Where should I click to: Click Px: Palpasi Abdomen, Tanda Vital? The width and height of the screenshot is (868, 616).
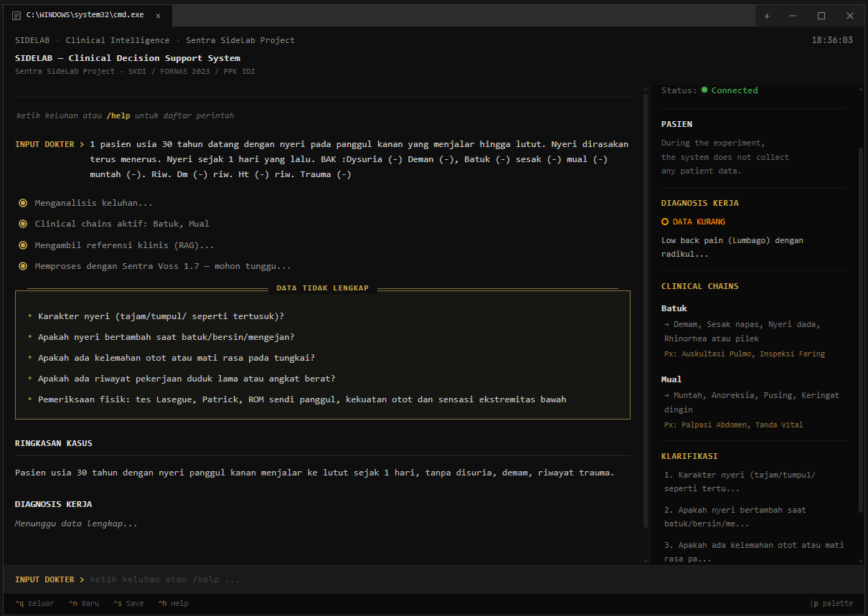(734, 425)
